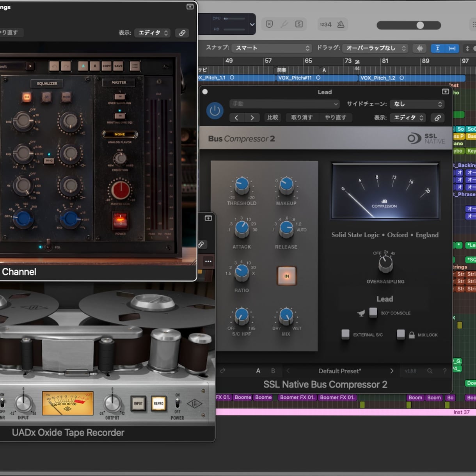Click the link icon in the channel strip plugin header
The image size is (476, 476).
coord(182,33)
